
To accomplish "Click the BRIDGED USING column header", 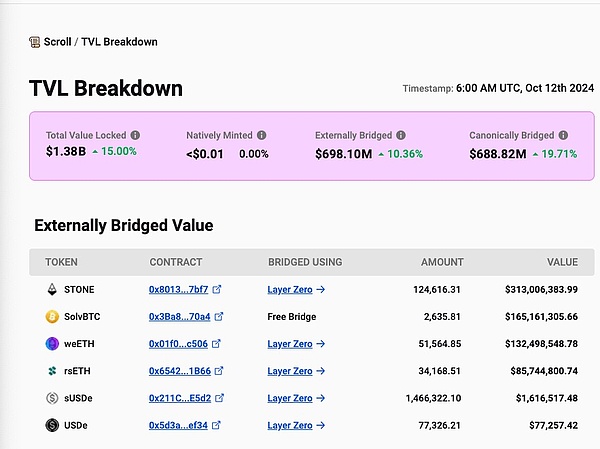I will pyautogui.click(x=305, y=262).
